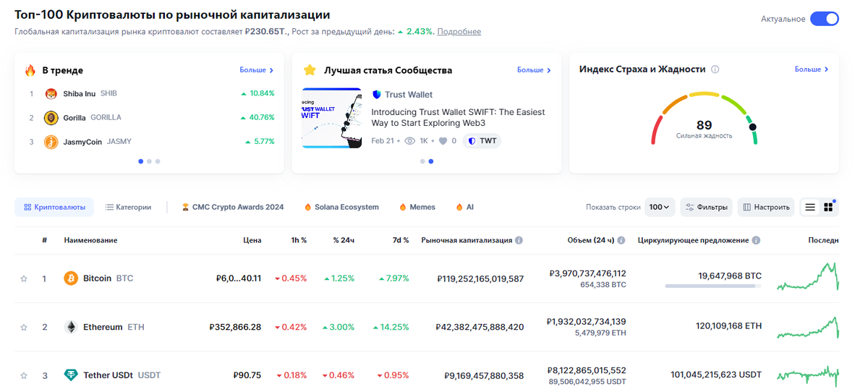Switch to the Категории tab
868x392 pixels.
[128, 207]
